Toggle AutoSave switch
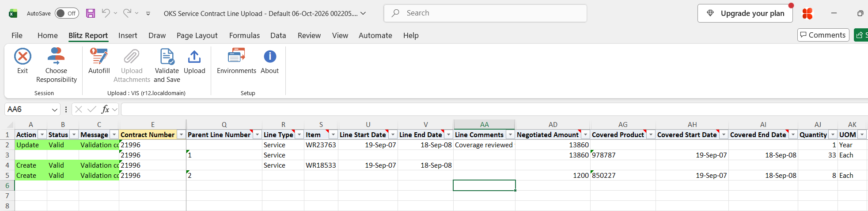This screenshot has height=211, width=868. pos(67,13)
